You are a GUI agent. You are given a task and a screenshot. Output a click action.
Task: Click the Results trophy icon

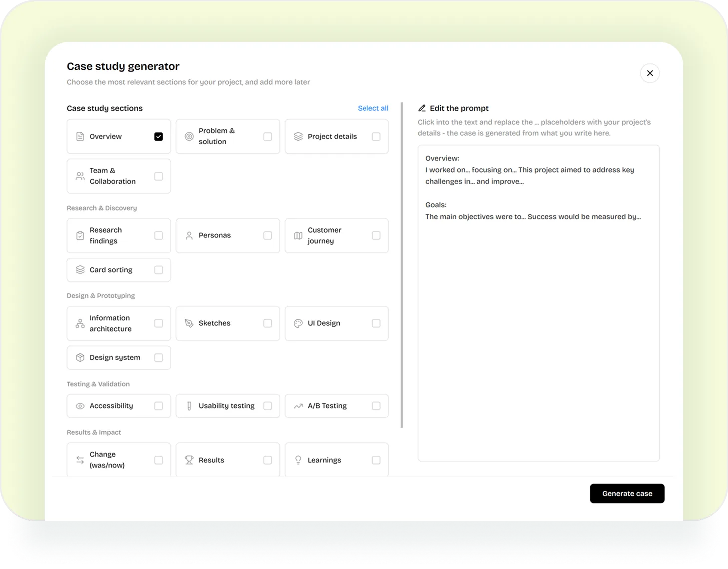(x=189, y=460)
